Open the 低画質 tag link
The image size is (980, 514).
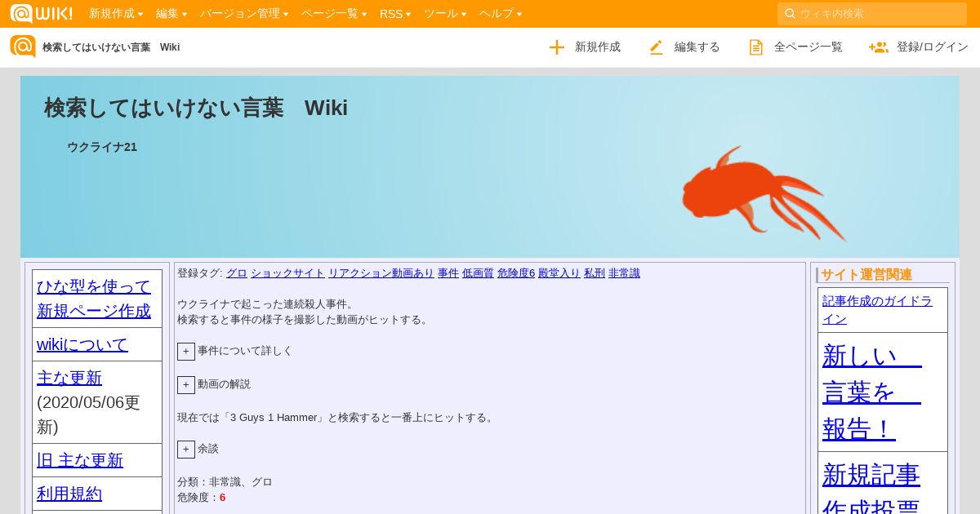[478, 273]
